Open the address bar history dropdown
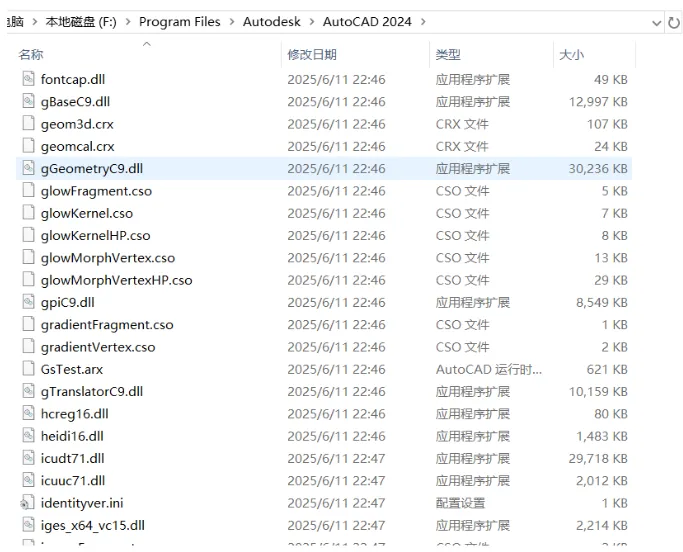683x552 pixels. point(656,23)
